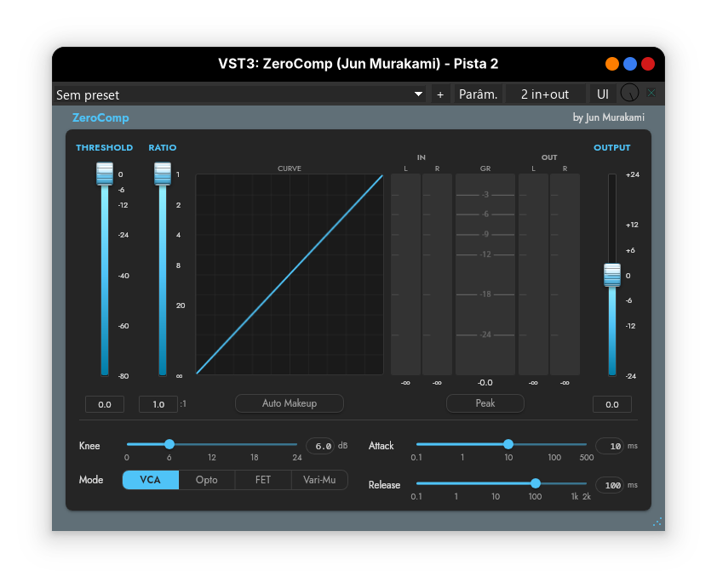Screen dimensions: 717x588
Task: Open the 2 in+out routing menu
Action: point(545,94)
